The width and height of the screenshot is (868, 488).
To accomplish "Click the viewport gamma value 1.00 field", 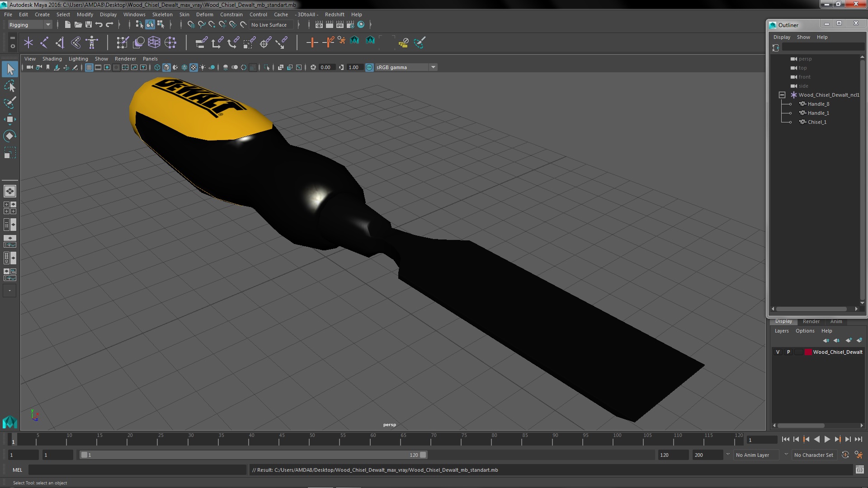I will 354,67.
